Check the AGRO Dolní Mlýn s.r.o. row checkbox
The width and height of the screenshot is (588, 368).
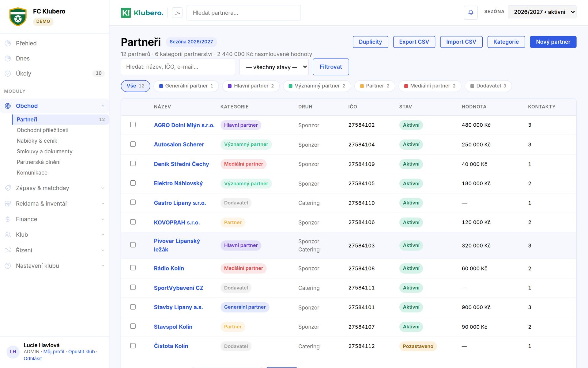point(133,125)
